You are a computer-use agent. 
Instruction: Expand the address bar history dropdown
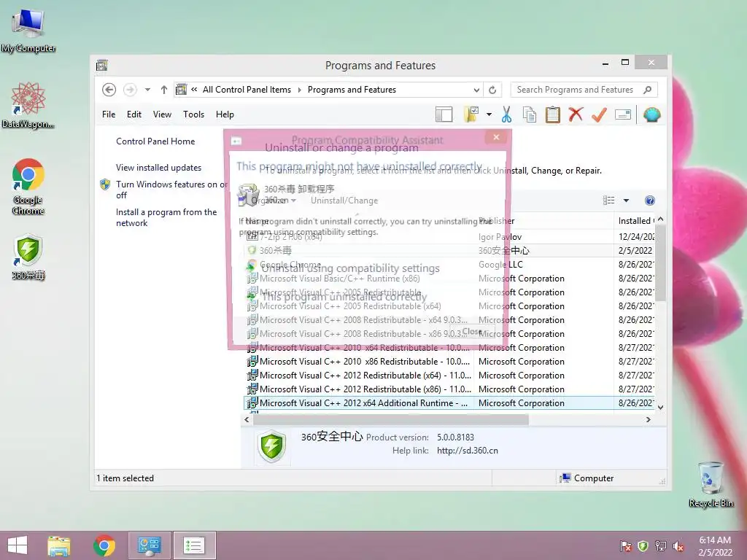coord(476,90)
